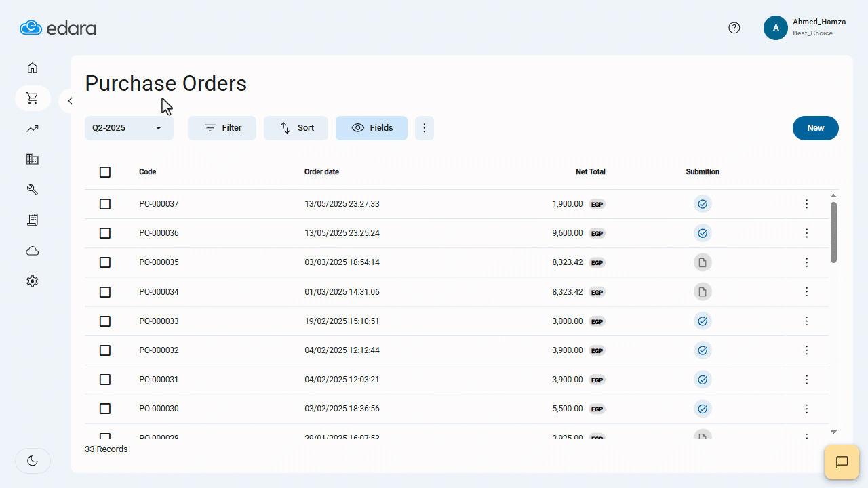The image size is (868, 488).
Task: Open row actions menu for PO-000034
Action: (x=807, y=292)
